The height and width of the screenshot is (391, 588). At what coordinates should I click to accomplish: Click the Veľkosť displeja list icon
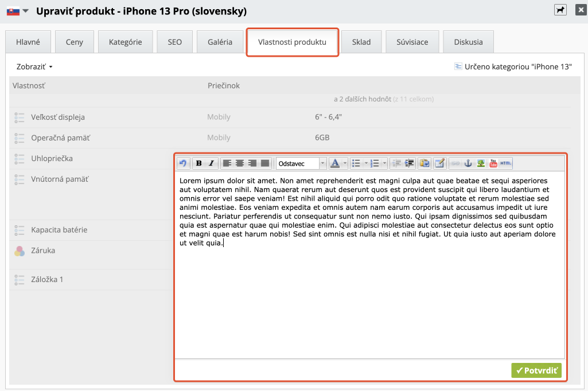20,118
